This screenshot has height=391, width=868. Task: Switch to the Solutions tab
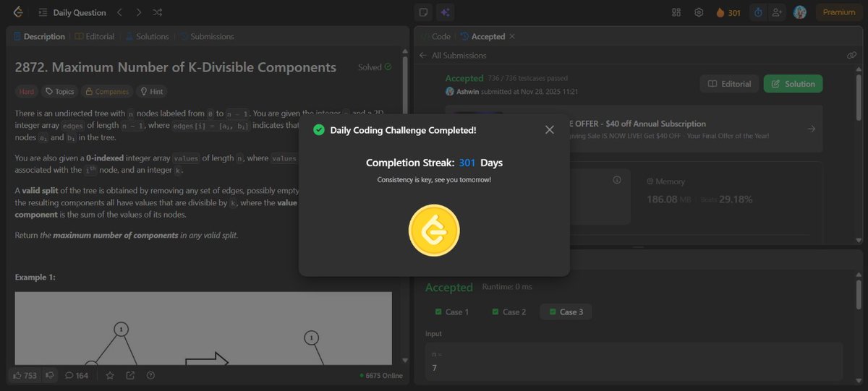pyautogui.click(x=147, y=36)
